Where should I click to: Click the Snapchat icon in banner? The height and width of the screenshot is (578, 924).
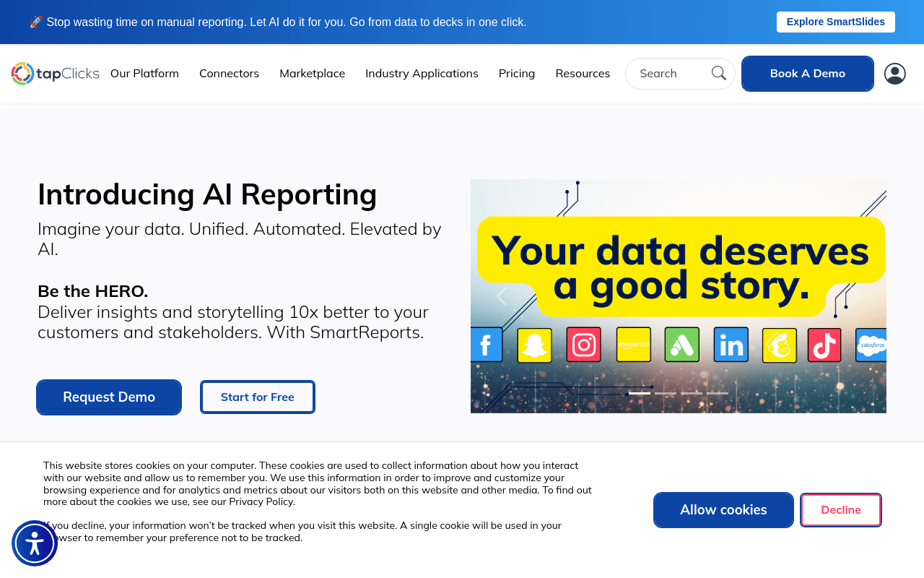pos(535,345)
